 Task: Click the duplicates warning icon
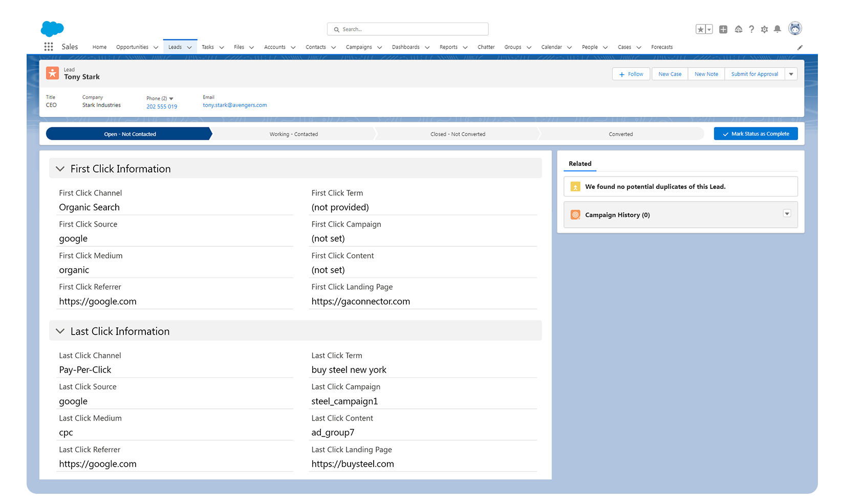coord(575,187)
